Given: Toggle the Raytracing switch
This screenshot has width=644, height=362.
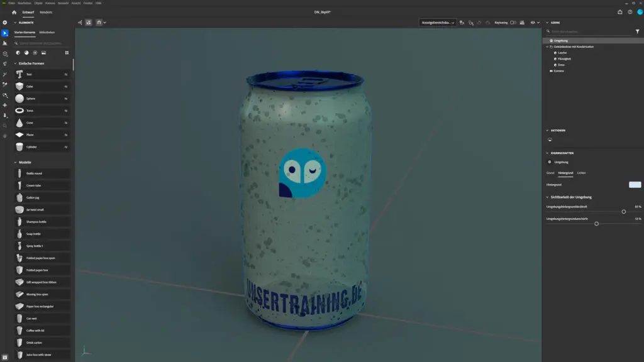Looking at the screenshot, I should [513, 23].
